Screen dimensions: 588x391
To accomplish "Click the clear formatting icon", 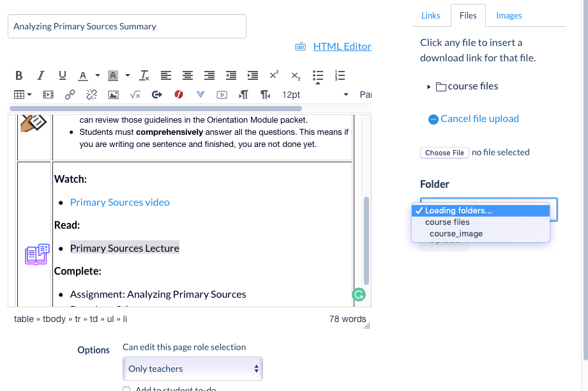I will pos(144,75).
